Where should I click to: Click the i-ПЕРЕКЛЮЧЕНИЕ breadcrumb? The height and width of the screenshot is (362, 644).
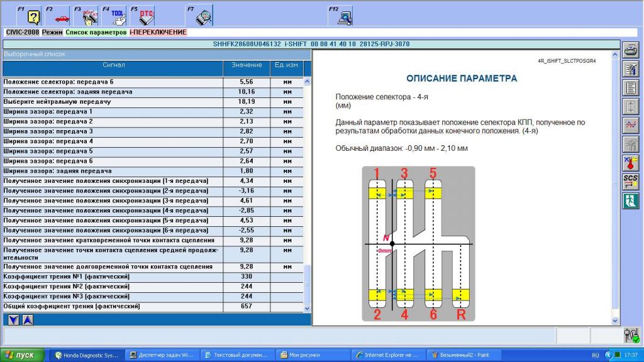(x=158, y=32)
